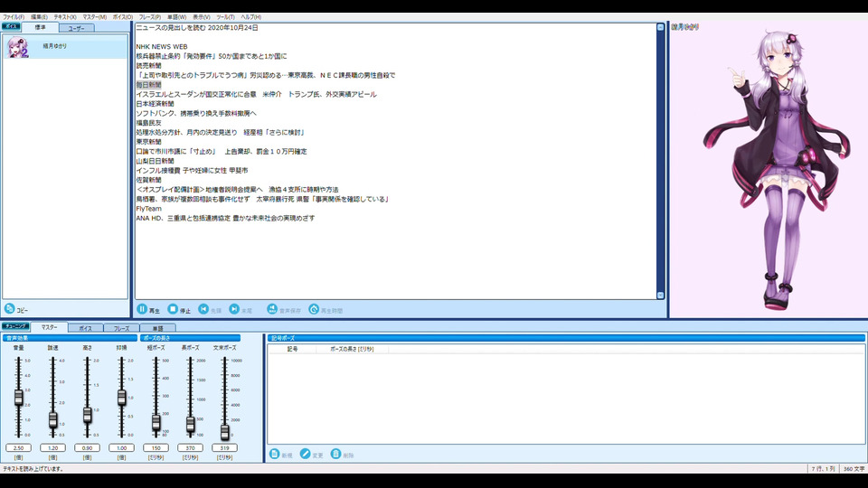Click the text editor scroll-down arrow
The height and width of the screenshot is (488, 868).
(x=660, y=296)
